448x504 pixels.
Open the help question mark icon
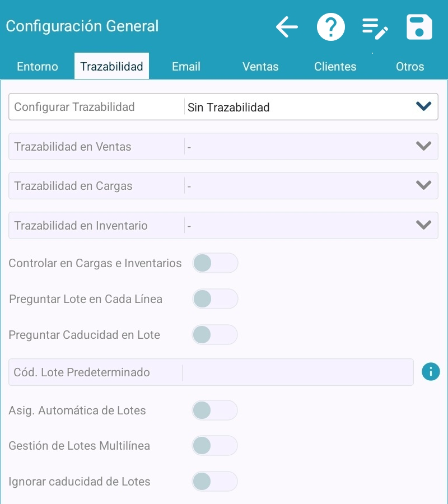(331, 27)
